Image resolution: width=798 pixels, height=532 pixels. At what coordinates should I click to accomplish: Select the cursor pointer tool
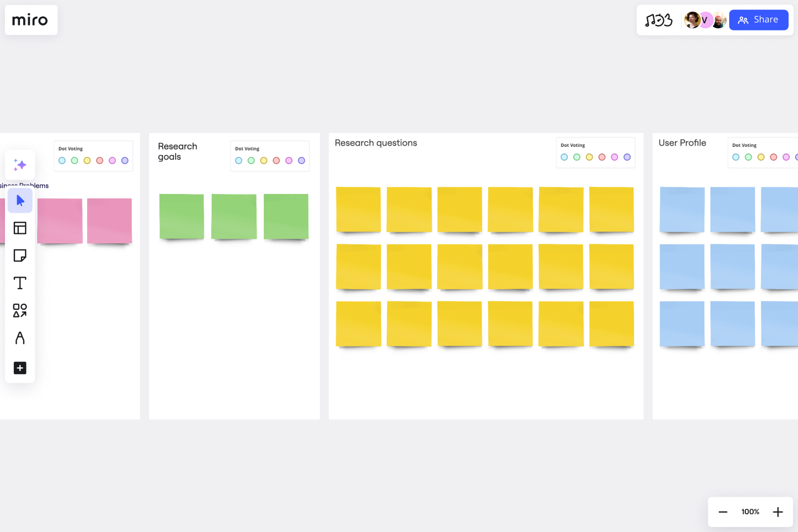(20, 201)
